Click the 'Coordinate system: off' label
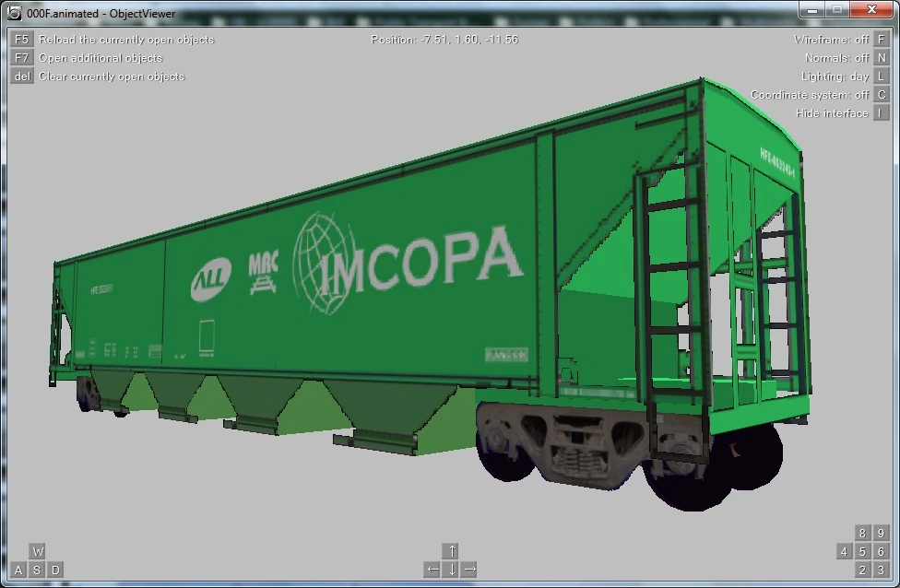900x588 pixels. point(810,95)
